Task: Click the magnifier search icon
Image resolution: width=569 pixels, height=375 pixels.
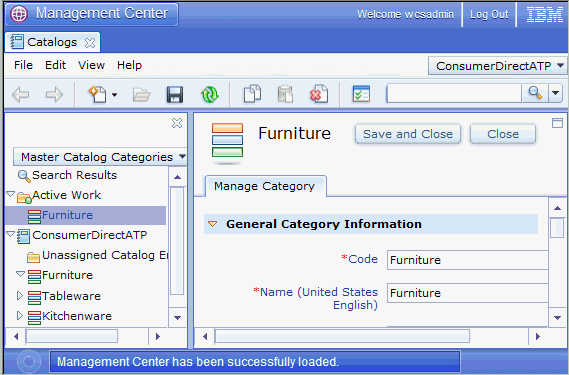Action: 535,93
